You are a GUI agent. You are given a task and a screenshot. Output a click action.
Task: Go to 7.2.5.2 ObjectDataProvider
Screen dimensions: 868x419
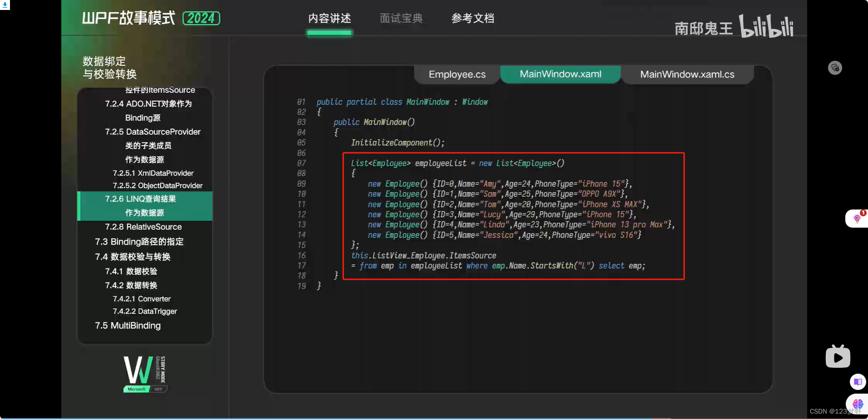pyautogui.click(x=158, y=185)
